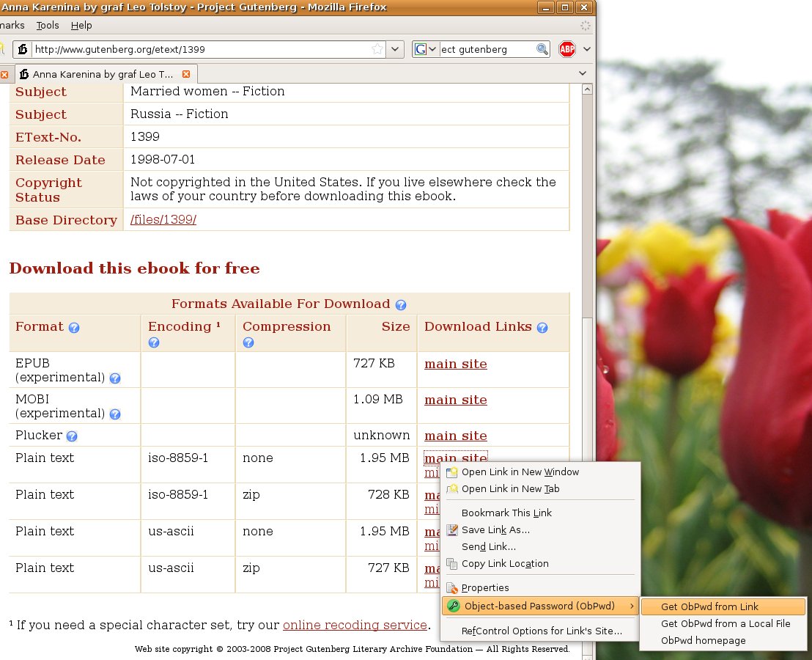The height and width of the screenshot is (660, 812).
Task: Open the list all tabs dropdown
Action: (583, 73)
